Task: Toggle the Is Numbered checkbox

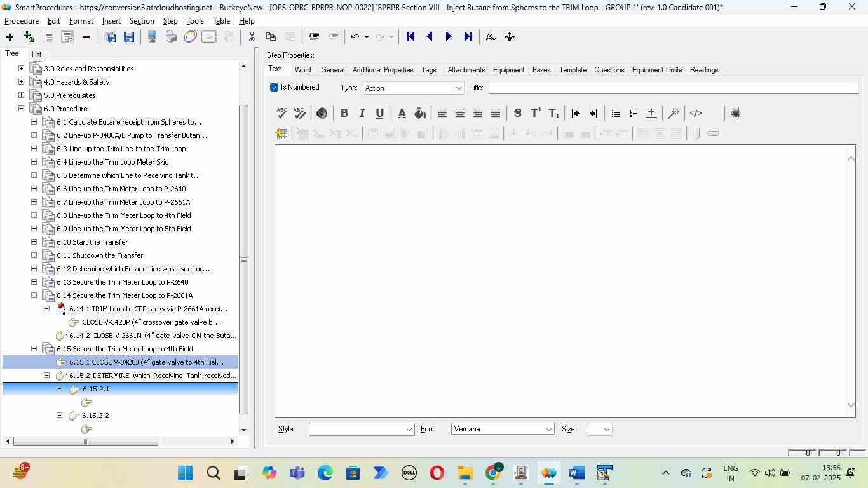Action: pos(274,87)
